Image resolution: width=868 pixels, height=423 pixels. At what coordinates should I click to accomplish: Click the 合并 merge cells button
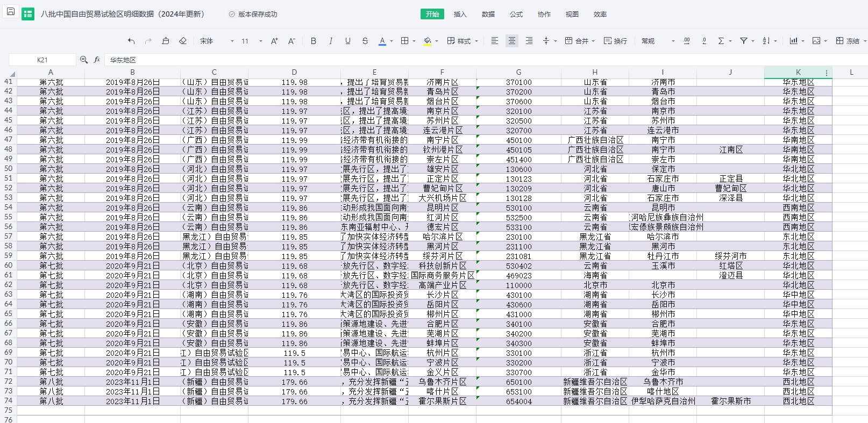pyautogui.click(x=576, y=41)
